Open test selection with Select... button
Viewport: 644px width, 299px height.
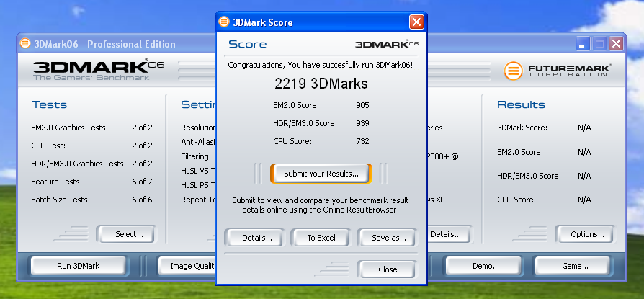tap(130, 233)
